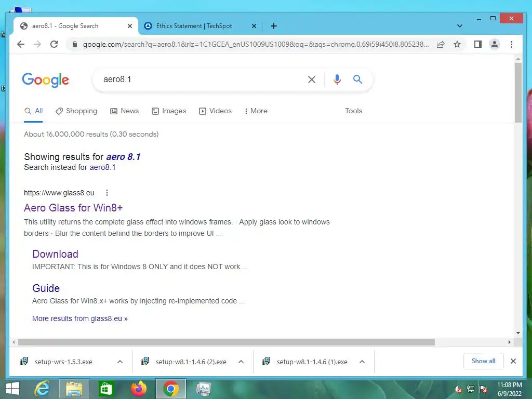
Task: Open the Download sublink
Action: tap(55, 254)
